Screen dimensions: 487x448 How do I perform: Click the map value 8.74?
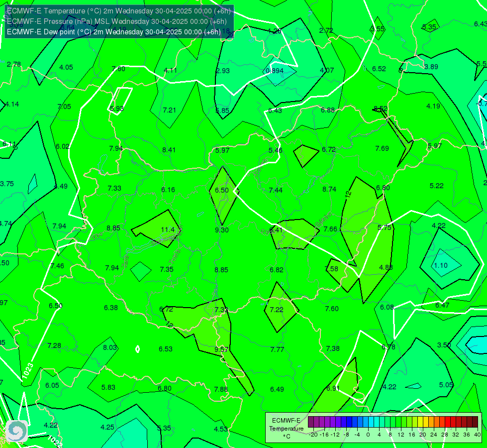329,189
